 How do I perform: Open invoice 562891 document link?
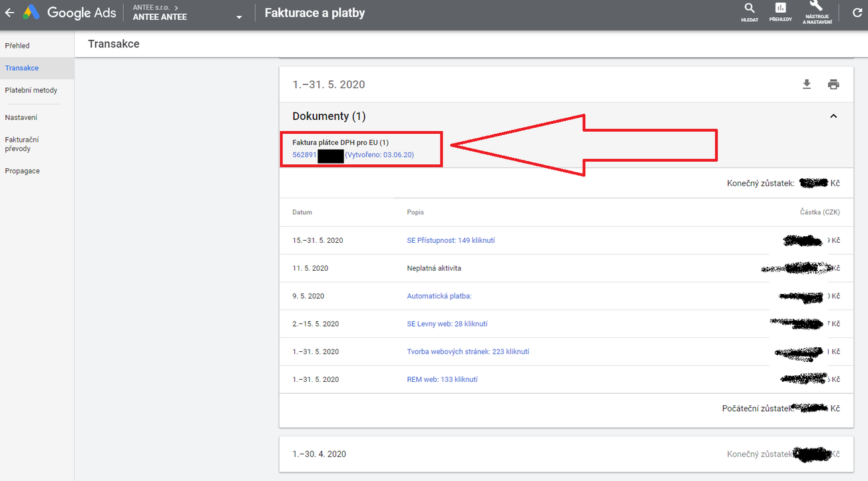[305, 155]
